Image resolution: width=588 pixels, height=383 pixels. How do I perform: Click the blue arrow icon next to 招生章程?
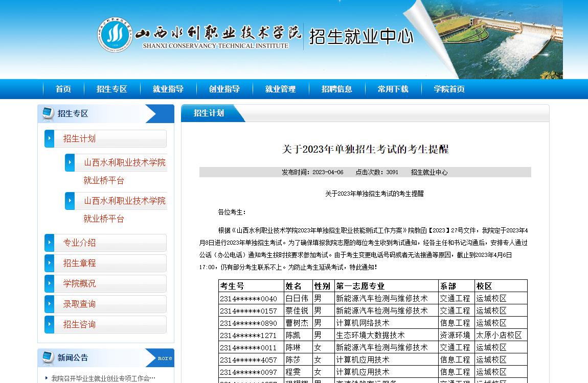pyautogui.click(x=49, y=263)
